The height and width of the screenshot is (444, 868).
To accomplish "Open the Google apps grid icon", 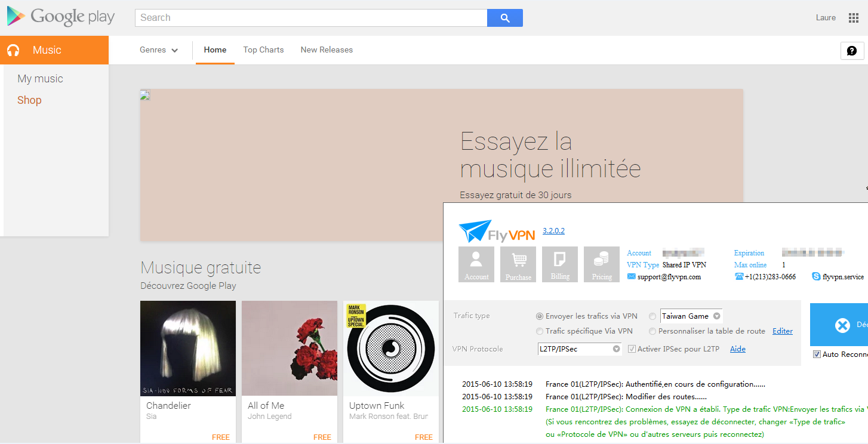I will click(854, 18).
